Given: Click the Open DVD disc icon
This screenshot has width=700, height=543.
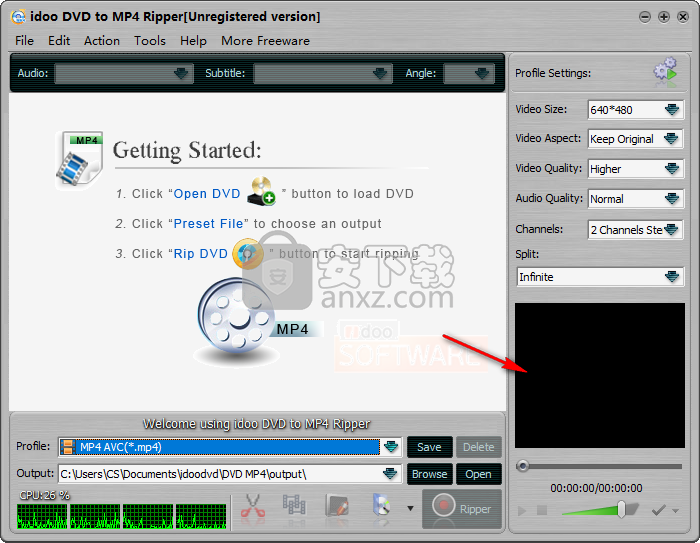Looking at the screenshot, I should click(x=261, y=192).
